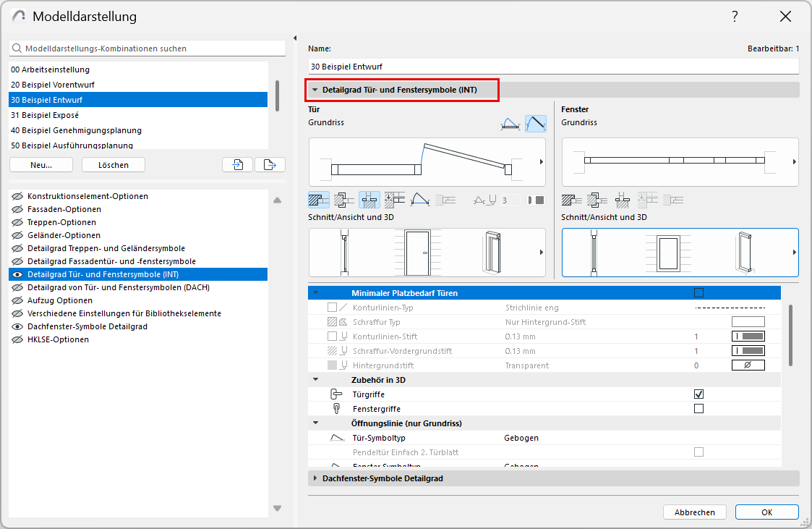The image size is (812, 529).
Task: Toggle eye icon for Dachfenster-Symbole Detailgrad
Action: tap(17, 326)
